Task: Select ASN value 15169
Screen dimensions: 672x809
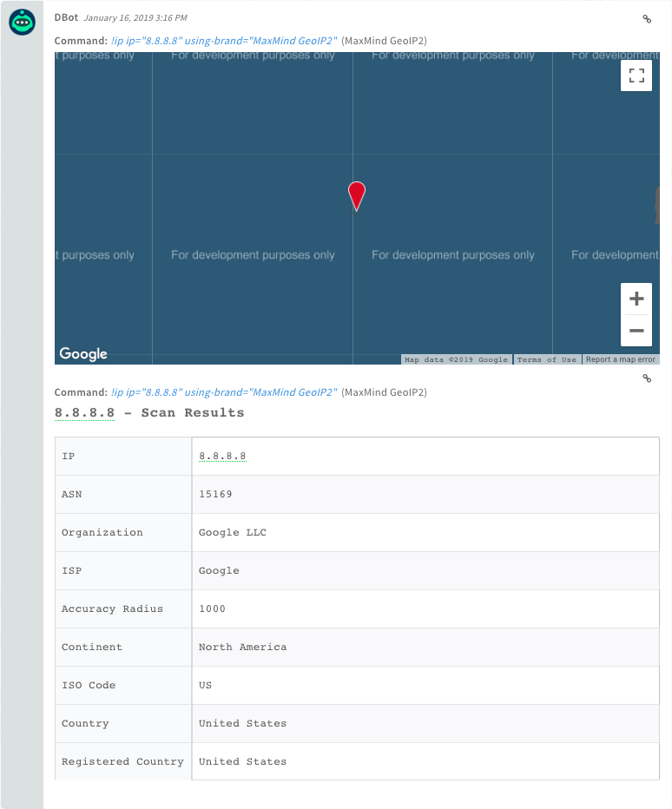Action: pos(215,494)
